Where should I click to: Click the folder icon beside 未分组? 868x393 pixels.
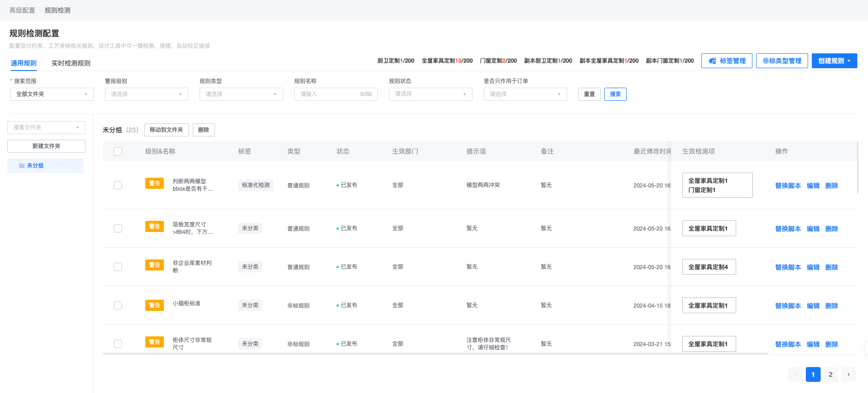tap(22, 166)
